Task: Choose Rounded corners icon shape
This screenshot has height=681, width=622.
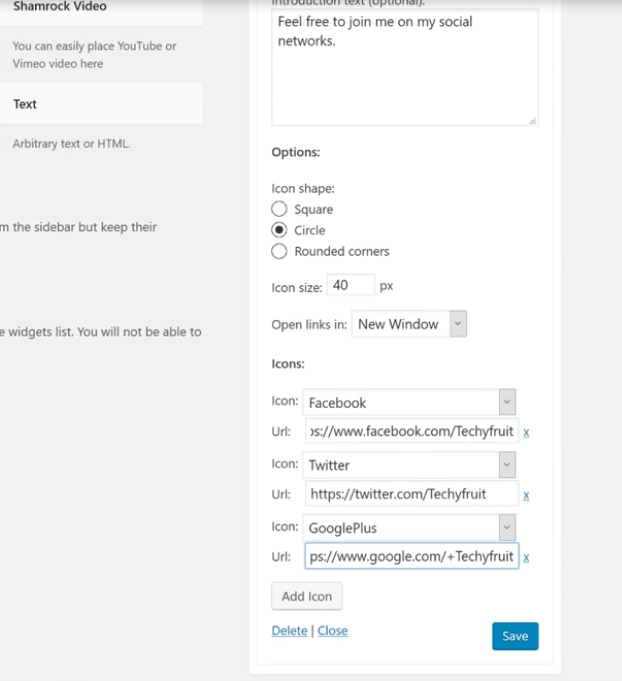Action: click(x=279, y=251)
